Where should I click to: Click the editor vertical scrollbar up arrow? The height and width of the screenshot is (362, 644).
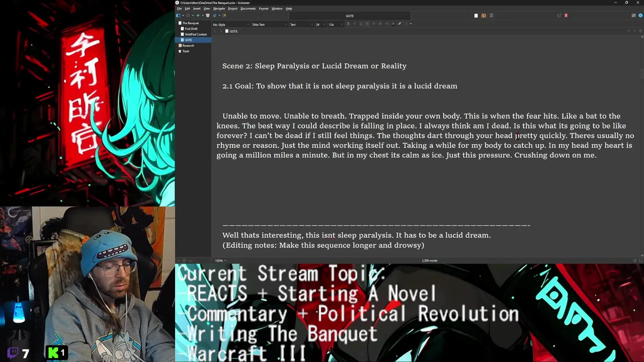click(641, 37)
